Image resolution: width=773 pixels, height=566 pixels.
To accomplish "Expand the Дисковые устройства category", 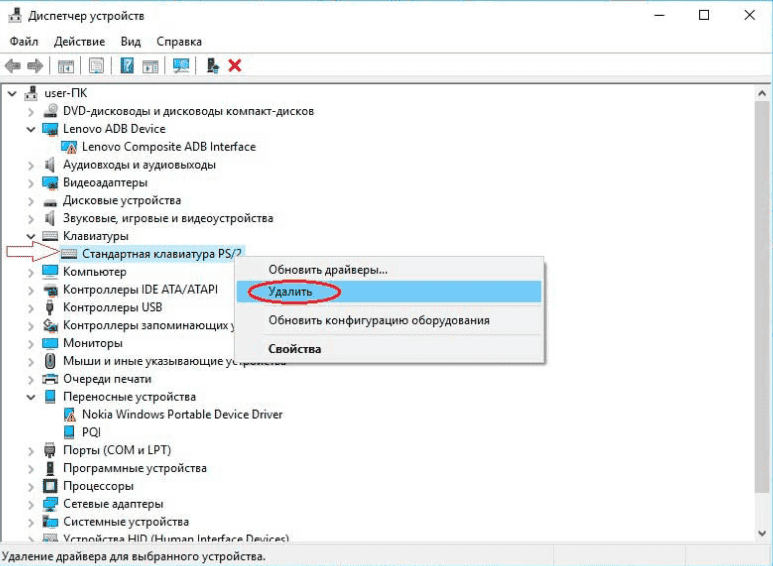I will pos(31,201).
